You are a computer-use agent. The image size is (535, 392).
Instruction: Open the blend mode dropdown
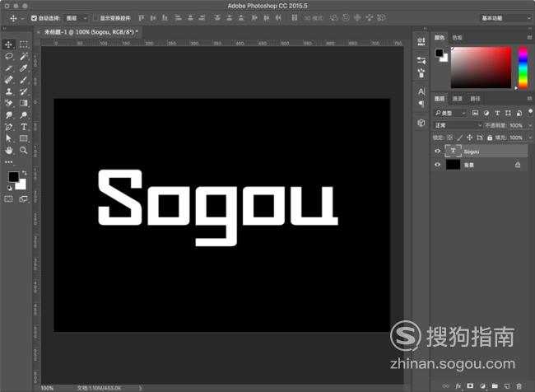click(x=458, y=125)
